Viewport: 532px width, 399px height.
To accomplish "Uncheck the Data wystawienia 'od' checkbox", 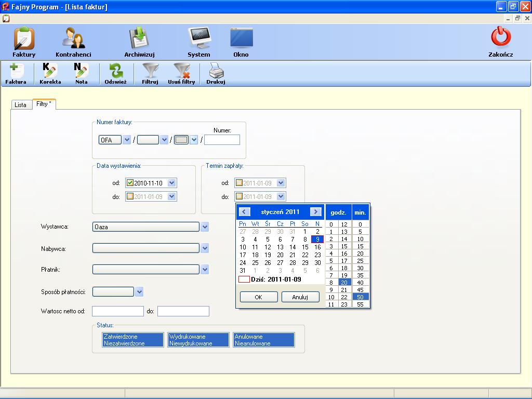I will point(130,183).
